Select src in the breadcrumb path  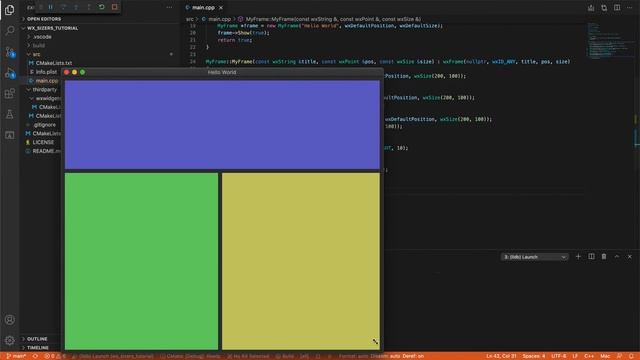pos(189,19)
